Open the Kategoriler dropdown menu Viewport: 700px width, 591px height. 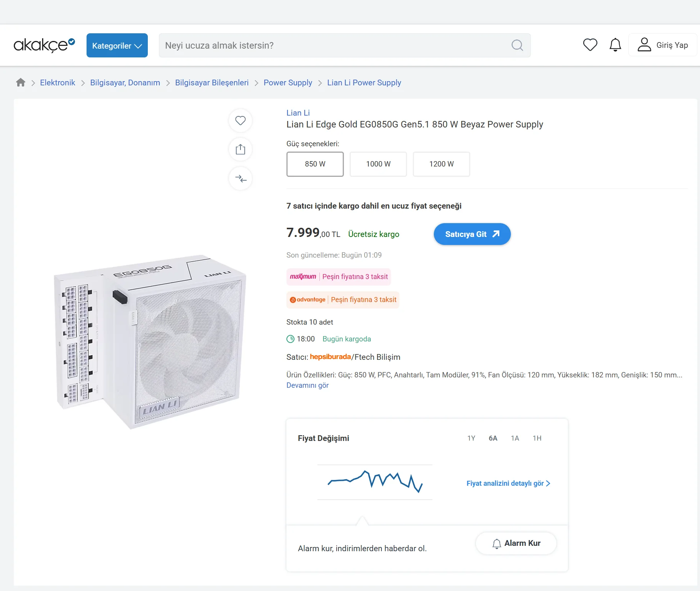point(117,46)
